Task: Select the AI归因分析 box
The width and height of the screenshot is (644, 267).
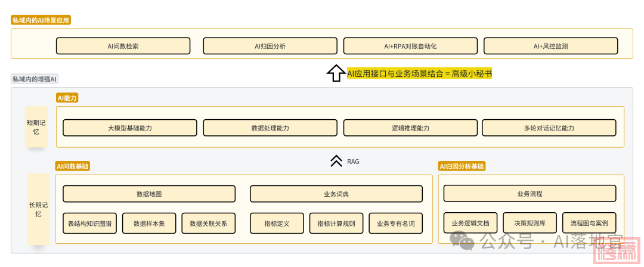Action: click(x=270, y=46)
